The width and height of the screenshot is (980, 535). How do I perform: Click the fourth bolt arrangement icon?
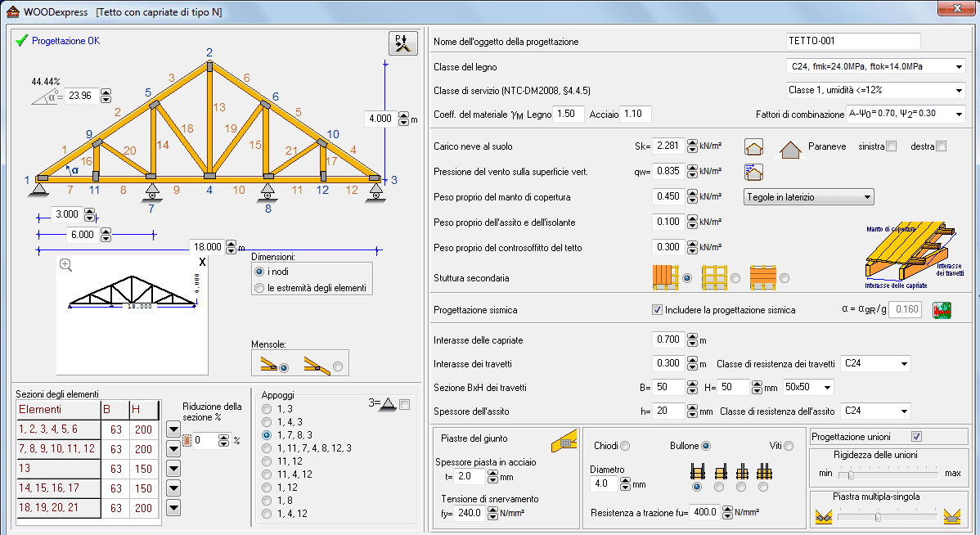pyautogui.click(x=764, y=471)
